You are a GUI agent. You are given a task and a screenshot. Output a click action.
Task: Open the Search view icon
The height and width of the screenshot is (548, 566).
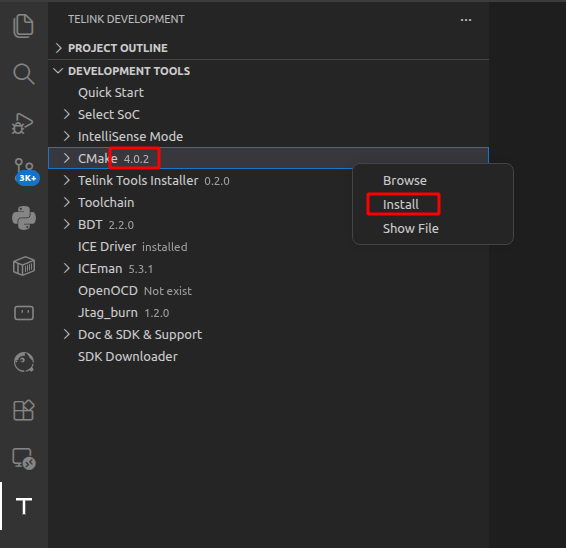click(x=23, y=74)
